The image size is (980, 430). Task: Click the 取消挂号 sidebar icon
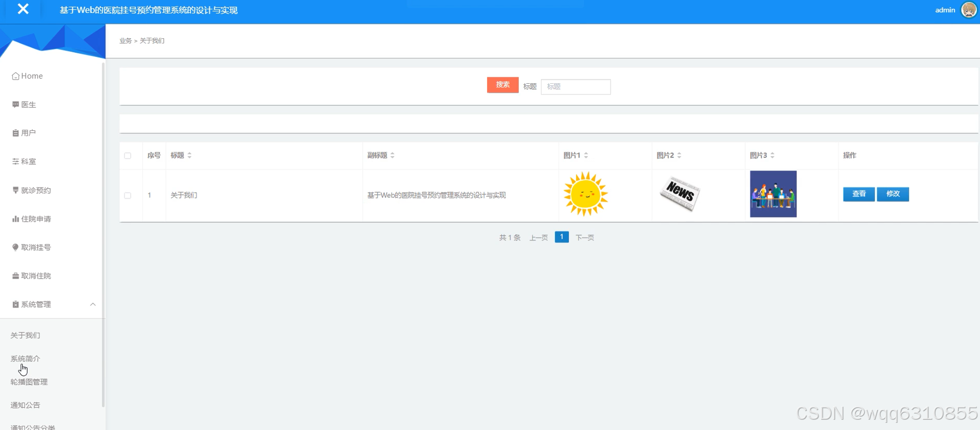(16, 247)
